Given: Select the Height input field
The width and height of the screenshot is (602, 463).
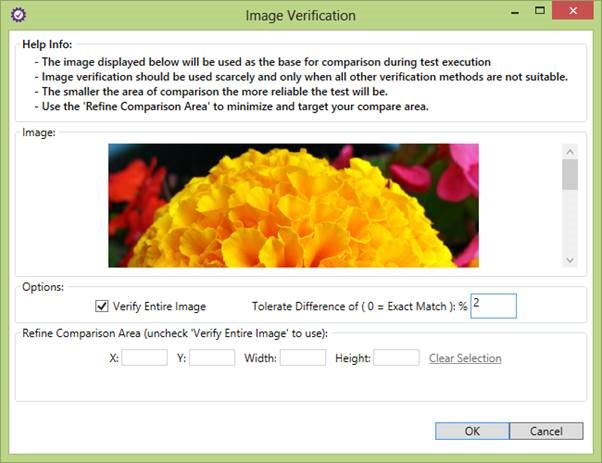Looking at the screenshot, I should pyautogui.click(x=396, y=358).
